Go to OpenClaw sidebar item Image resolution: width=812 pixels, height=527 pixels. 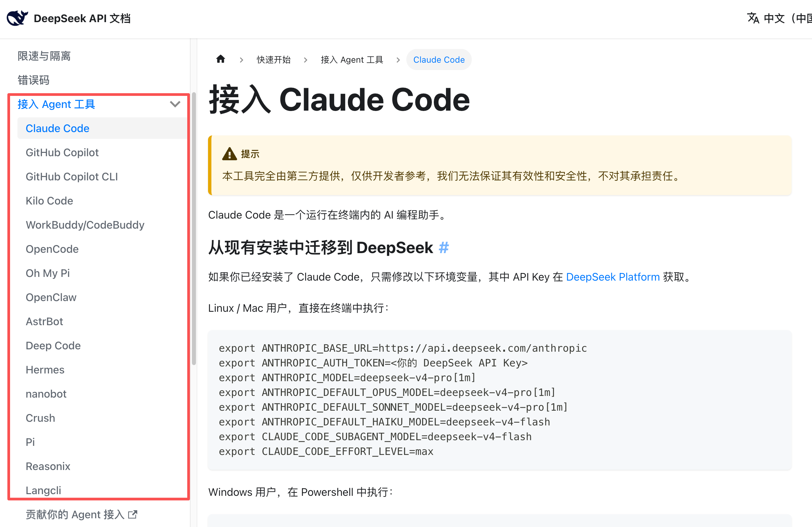[51, 297]
